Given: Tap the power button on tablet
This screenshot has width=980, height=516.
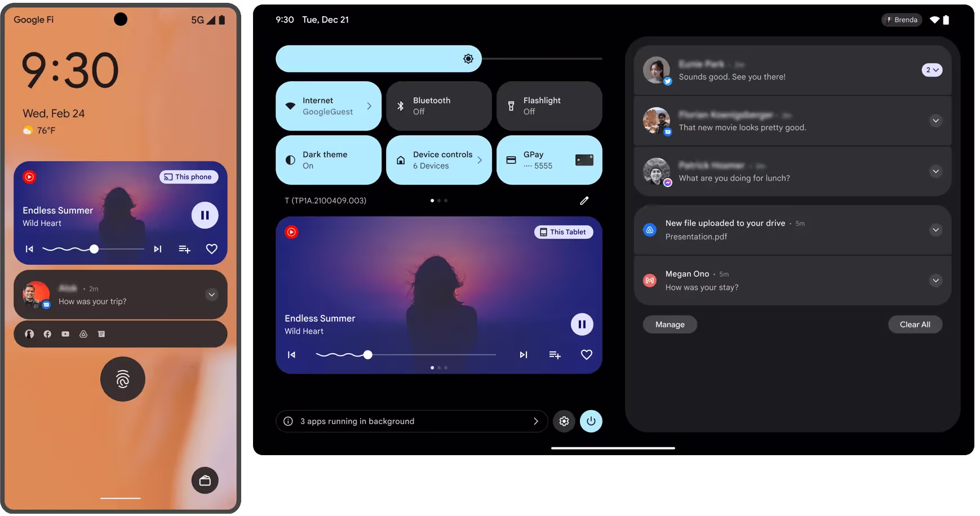Looking at the screenshot, I should (x=591, y=421).
